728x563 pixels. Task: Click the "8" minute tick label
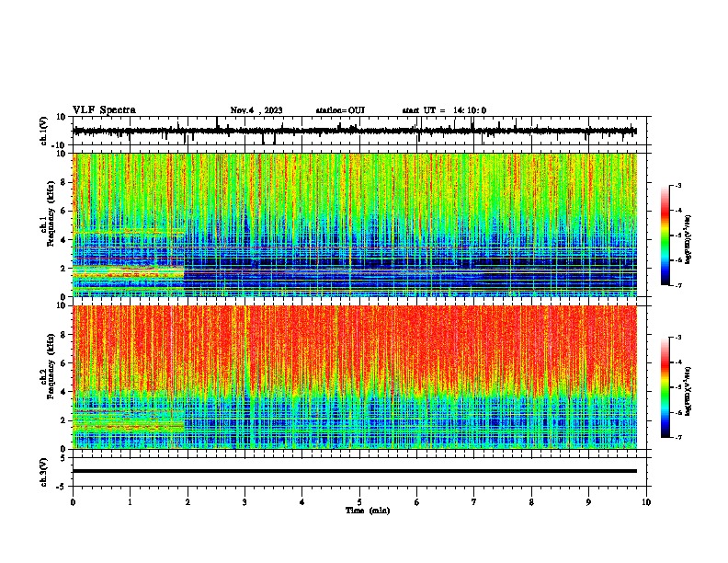coord(531,502)
